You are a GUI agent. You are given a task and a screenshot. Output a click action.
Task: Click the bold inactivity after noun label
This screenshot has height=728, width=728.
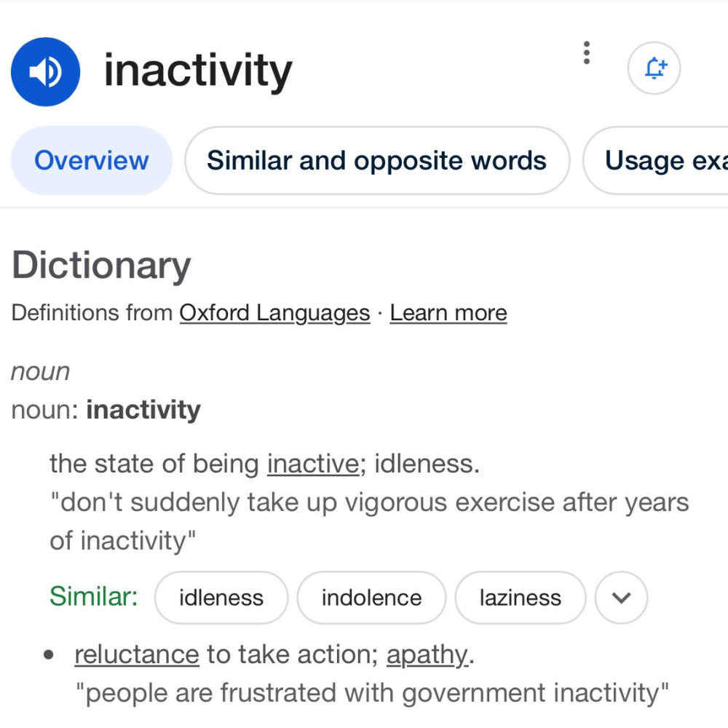point(143,411)
